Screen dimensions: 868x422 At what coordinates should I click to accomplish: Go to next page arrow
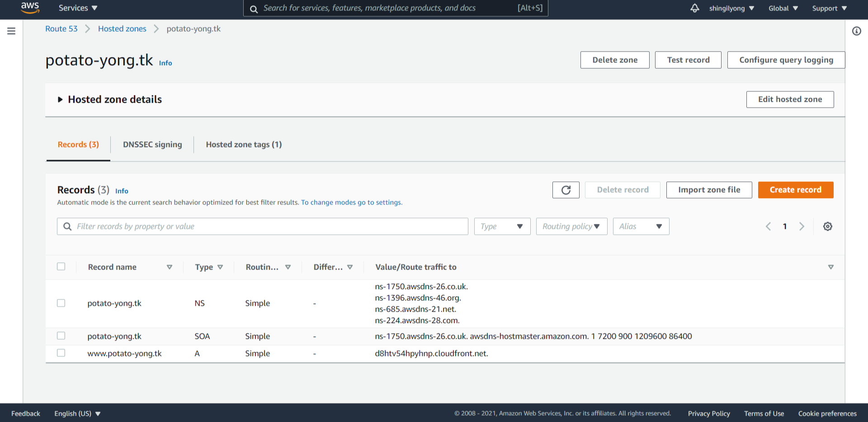[x=802, y=226]
